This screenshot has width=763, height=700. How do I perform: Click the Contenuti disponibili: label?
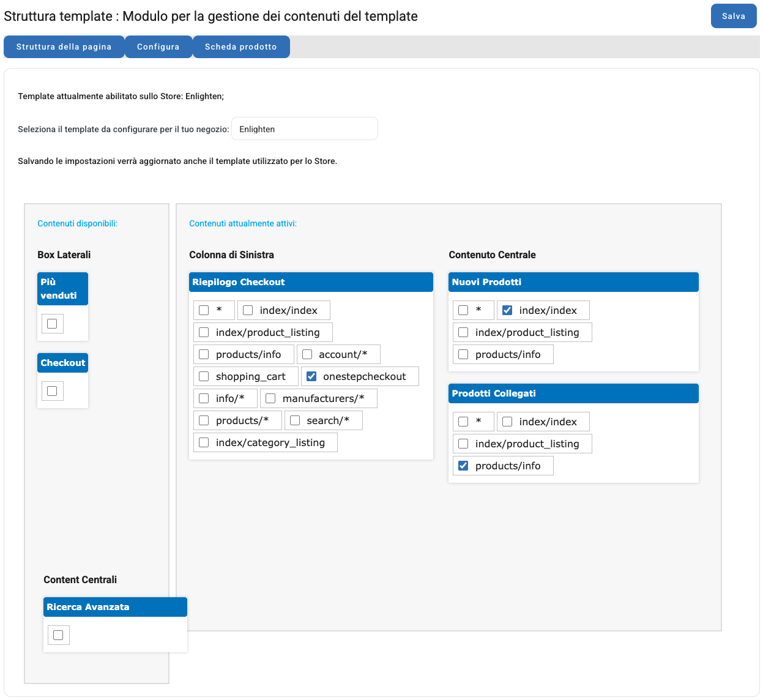click(x=77, y=223)
